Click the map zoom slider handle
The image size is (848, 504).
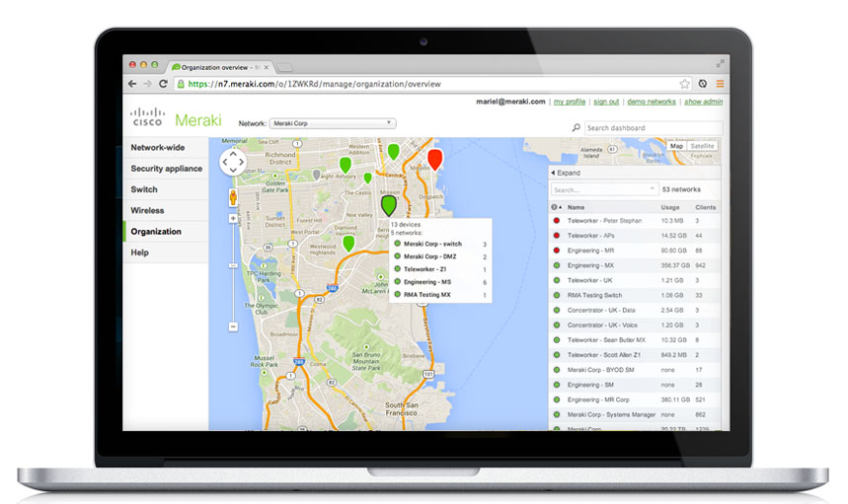pos(233,265)
